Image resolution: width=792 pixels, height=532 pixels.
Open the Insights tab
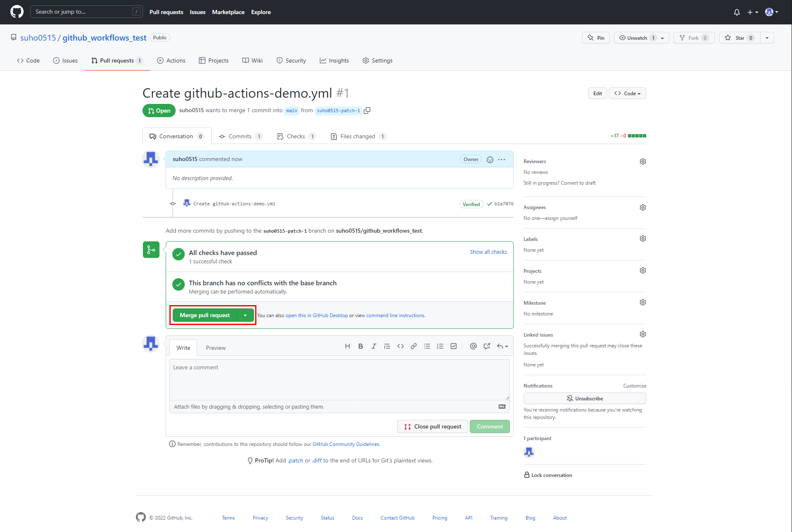tap(334, 60)
